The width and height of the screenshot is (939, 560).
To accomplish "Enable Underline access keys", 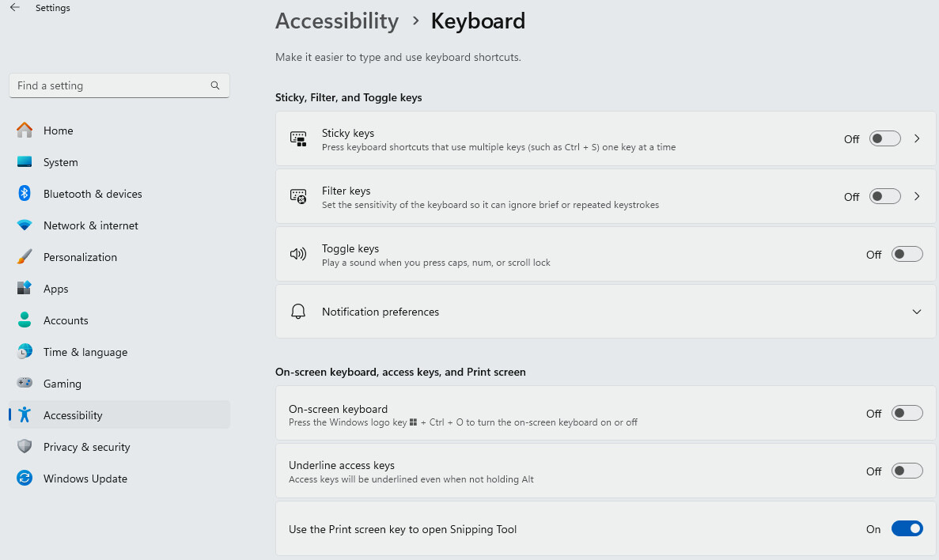I will (x=907, y=470).
